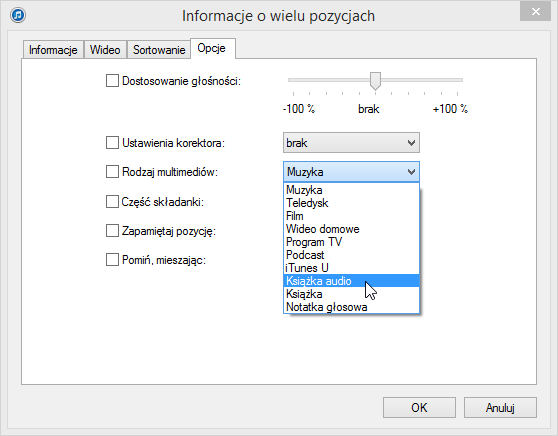Click the Anuluj button
Viewport: 558px width, 436px height.
pos(500,408)
